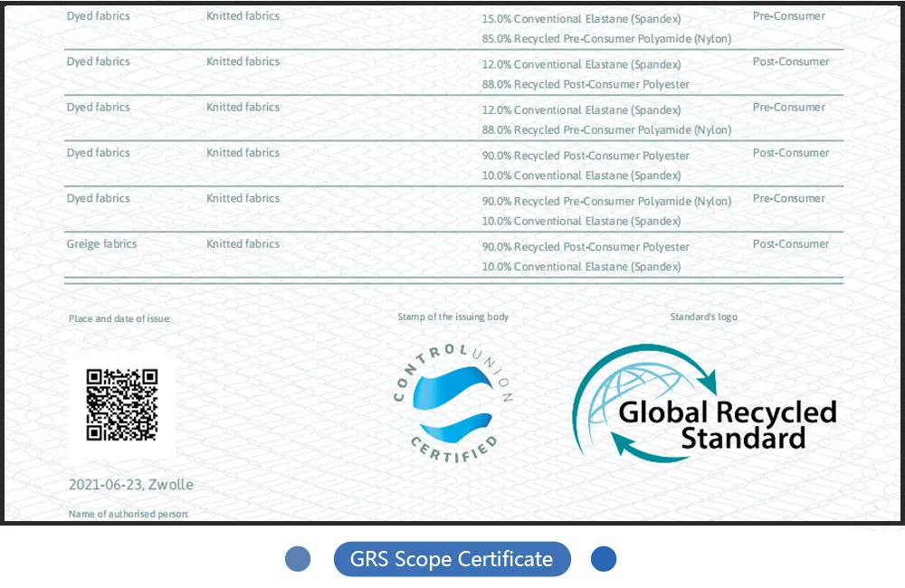Click the Stamp of the issuing body label
The image size is (905, 588).
click(453, 317)
